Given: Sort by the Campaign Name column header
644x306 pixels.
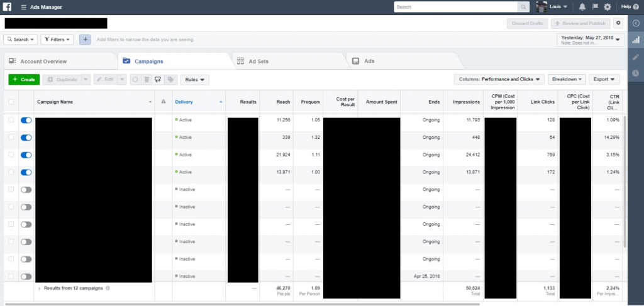Looking at the screenshot, I should tap(94, 102).
